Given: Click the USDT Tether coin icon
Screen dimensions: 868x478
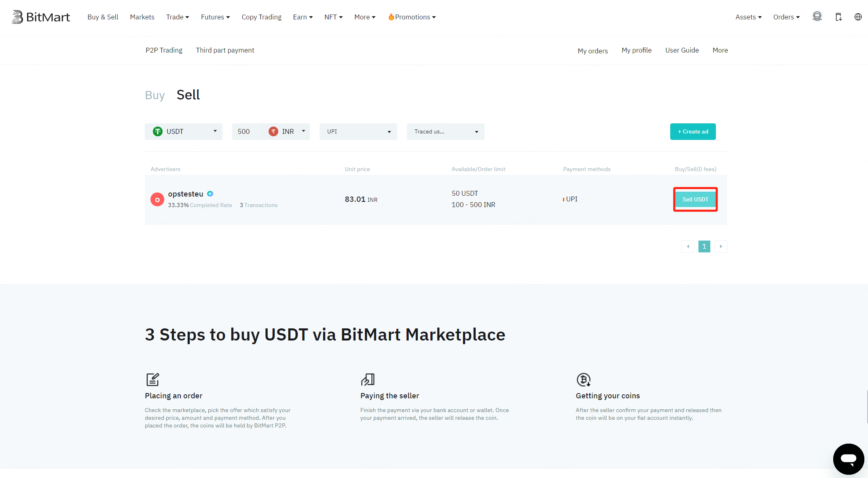Looking at the screenshot, I should pyautogui.click(x=158, y=131).
